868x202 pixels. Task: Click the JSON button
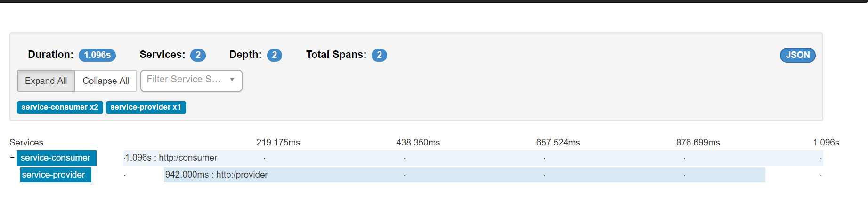click(797, 55)
